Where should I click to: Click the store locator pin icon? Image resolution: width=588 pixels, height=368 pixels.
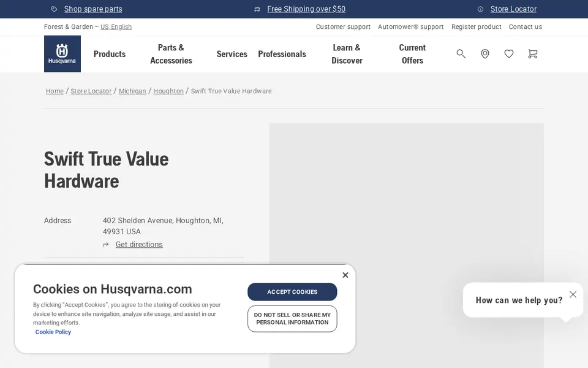pyautogui.click(x=485, y=54)
